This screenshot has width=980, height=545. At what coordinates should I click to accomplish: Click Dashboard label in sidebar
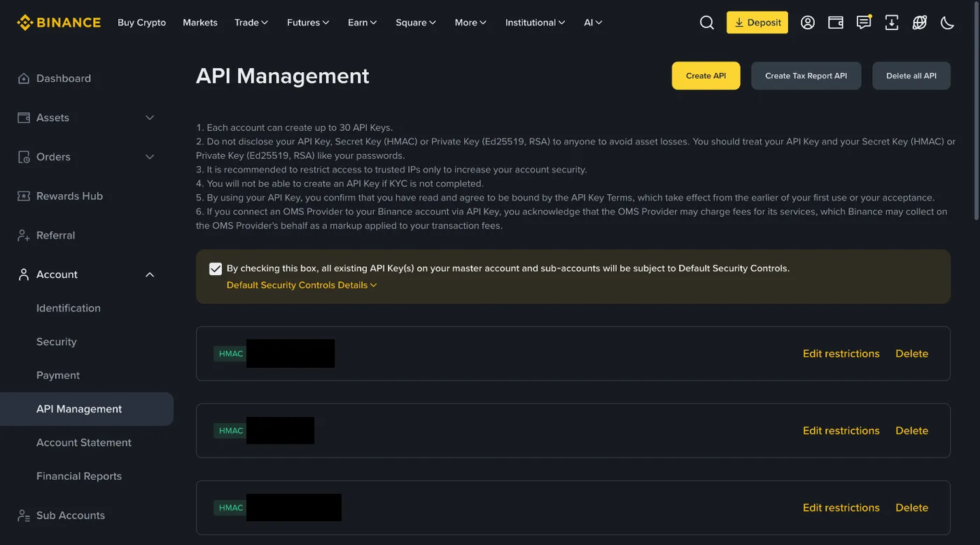point(64,78)
